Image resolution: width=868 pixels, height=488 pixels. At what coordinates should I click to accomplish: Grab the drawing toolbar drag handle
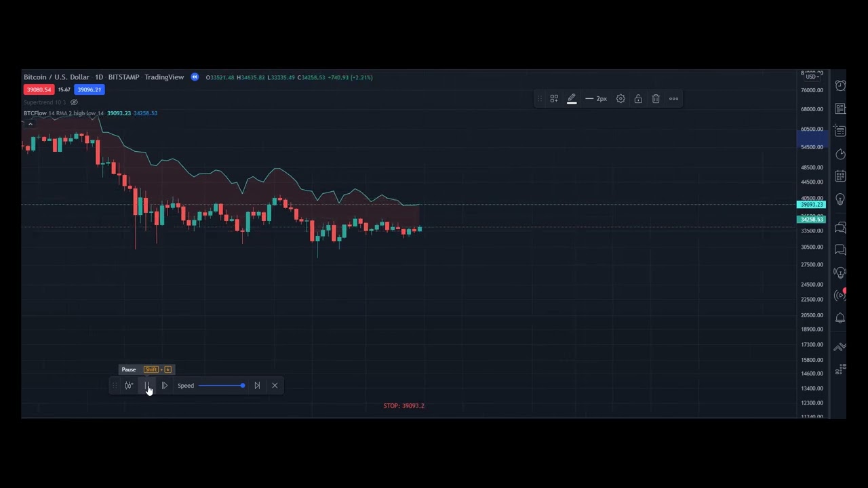(539, 99)
